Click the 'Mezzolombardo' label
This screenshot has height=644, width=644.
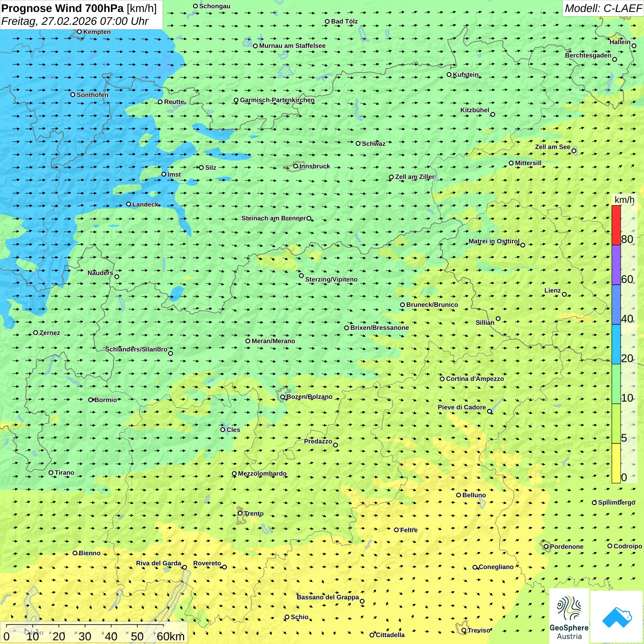point(262,473)
